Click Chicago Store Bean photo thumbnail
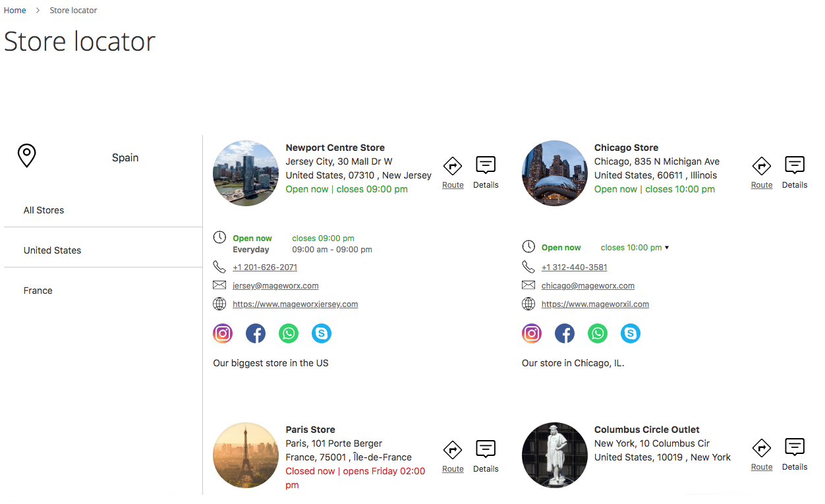Image resolution: width=825 pixels, height=504 pixels. coord(555,173)
